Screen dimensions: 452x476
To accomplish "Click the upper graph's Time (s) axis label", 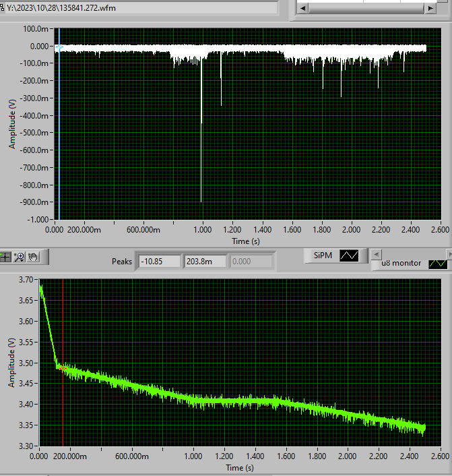I will point(245,241).
